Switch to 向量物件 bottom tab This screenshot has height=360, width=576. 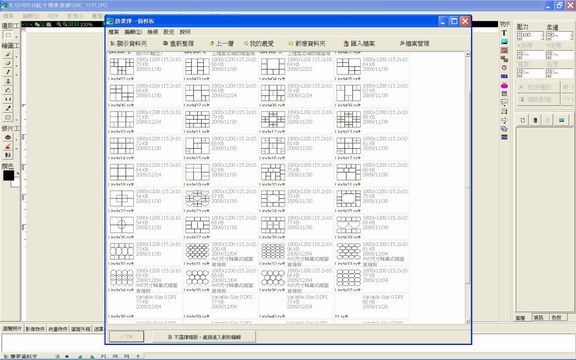(58, 329)
